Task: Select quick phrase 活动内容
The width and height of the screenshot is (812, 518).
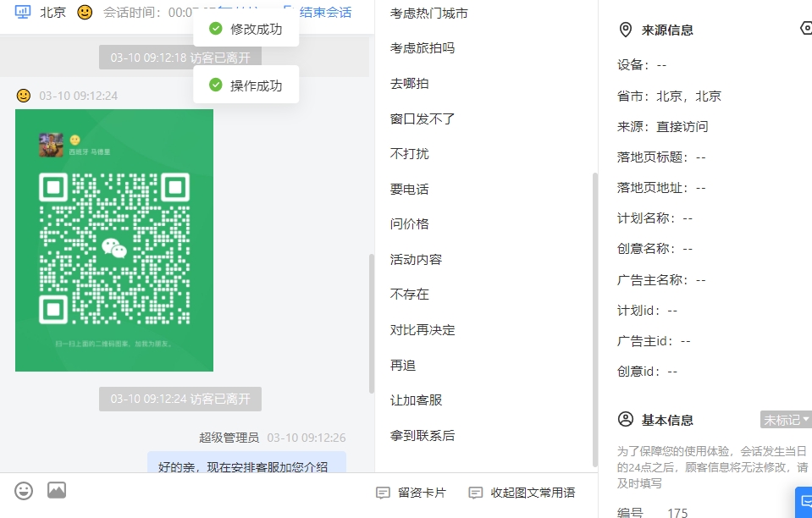Action: (416, 259)
